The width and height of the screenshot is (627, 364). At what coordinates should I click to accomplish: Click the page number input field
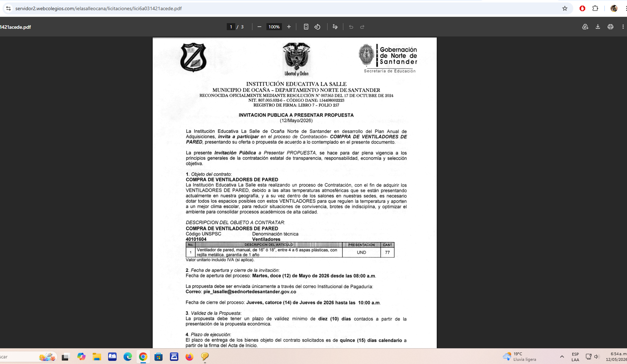tap(231, 27)
